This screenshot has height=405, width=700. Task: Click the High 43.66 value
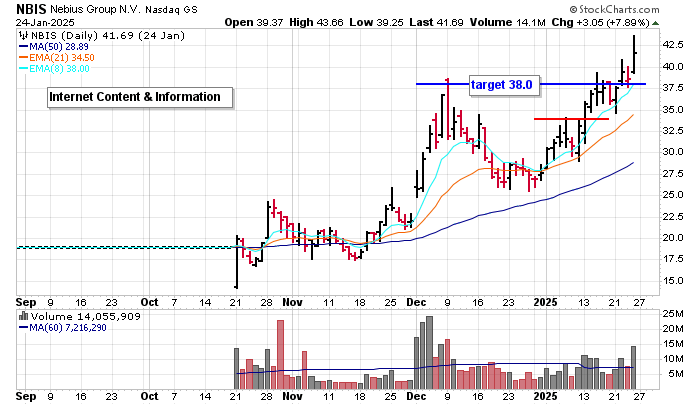point(316,22)
